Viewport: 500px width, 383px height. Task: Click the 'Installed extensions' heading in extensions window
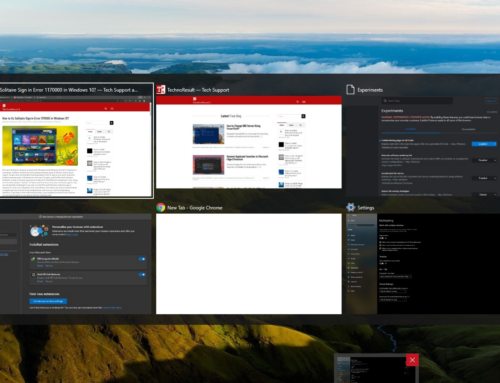click(44, 245)
